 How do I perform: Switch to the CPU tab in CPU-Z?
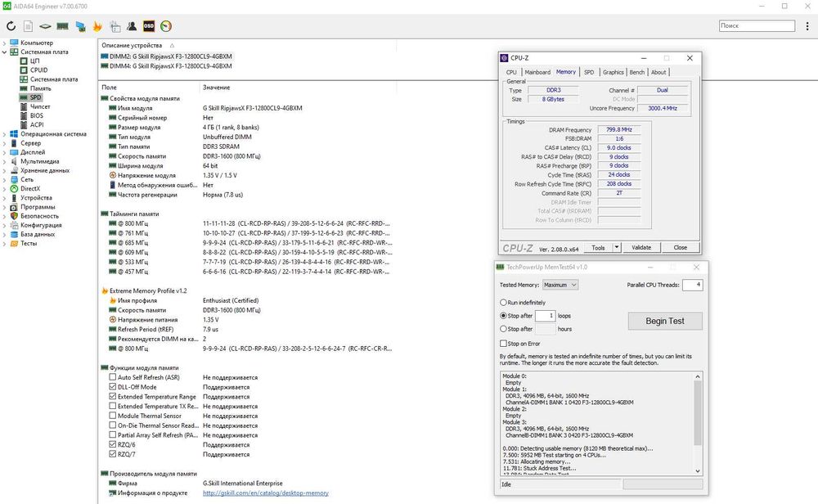[511, 72]
